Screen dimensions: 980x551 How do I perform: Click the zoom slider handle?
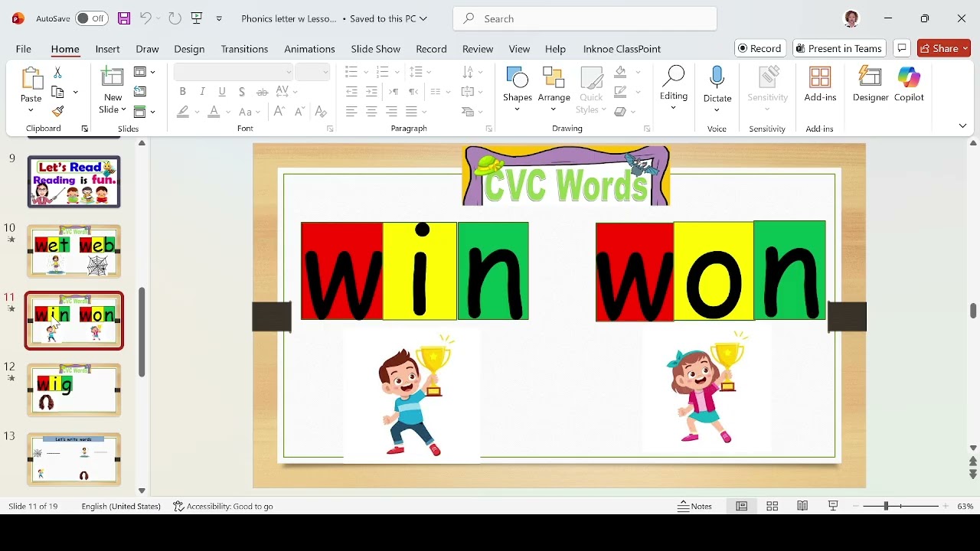(886, 506)
